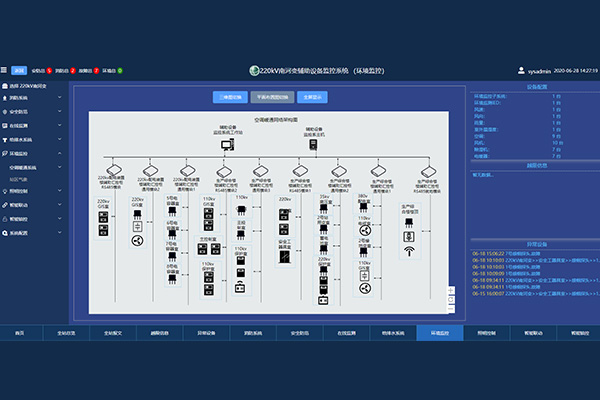Click the red 安防告 alarm badge
This screenshot has height=400, width=600.
point(49,71)
